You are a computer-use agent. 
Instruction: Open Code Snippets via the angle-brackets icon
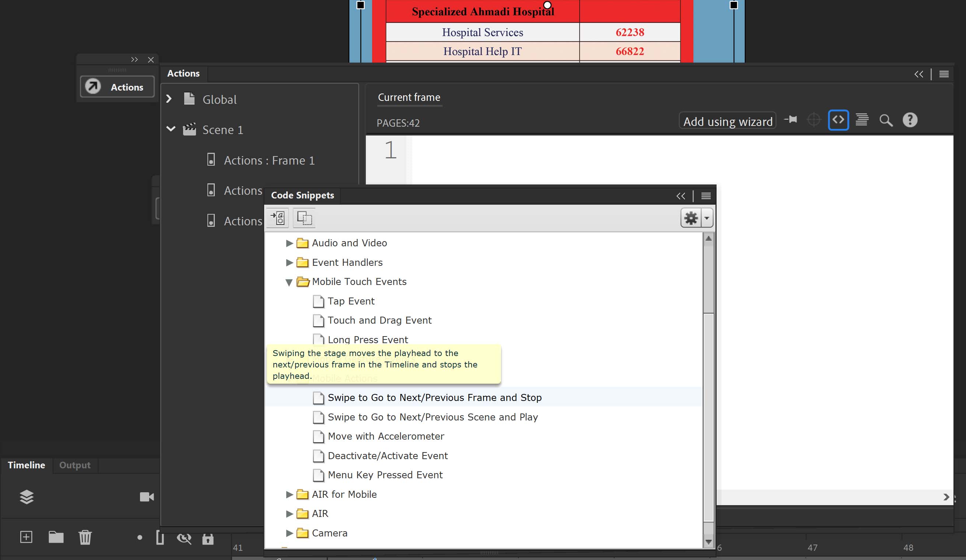point(839,120)
